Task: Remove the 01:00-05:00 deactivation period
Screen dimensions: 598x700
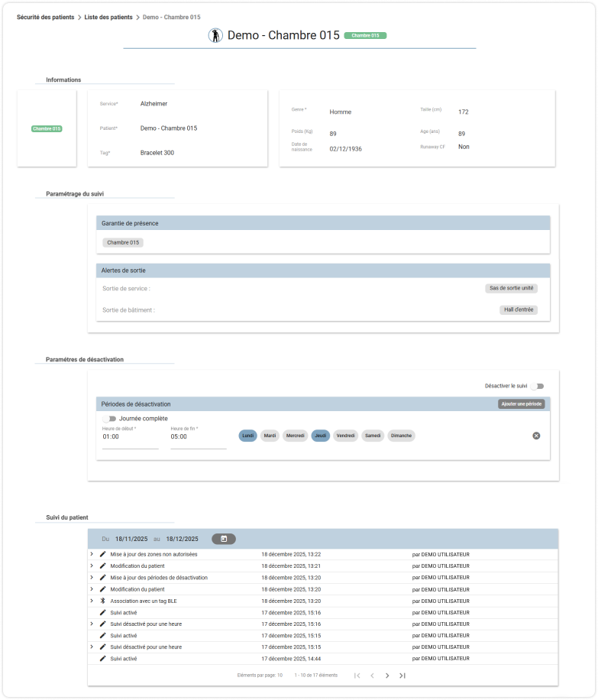Action: (x=536, y=436)
